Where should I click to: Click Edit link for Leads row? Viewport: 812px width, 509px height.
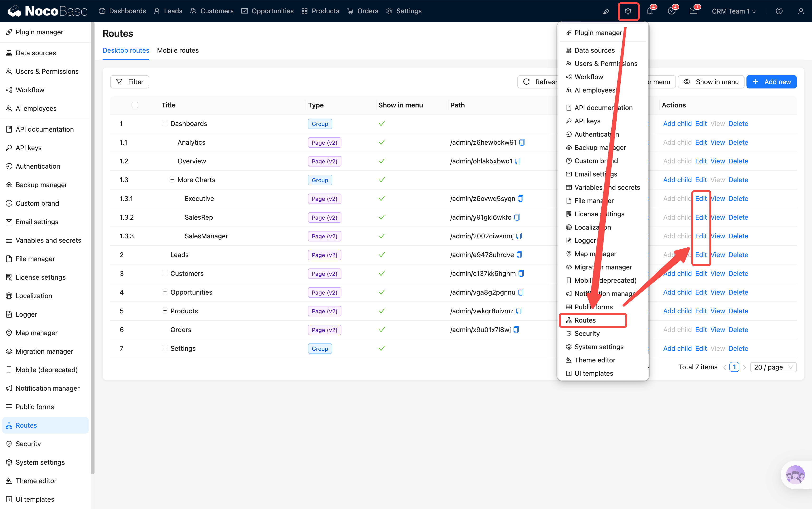click(701, 255)
